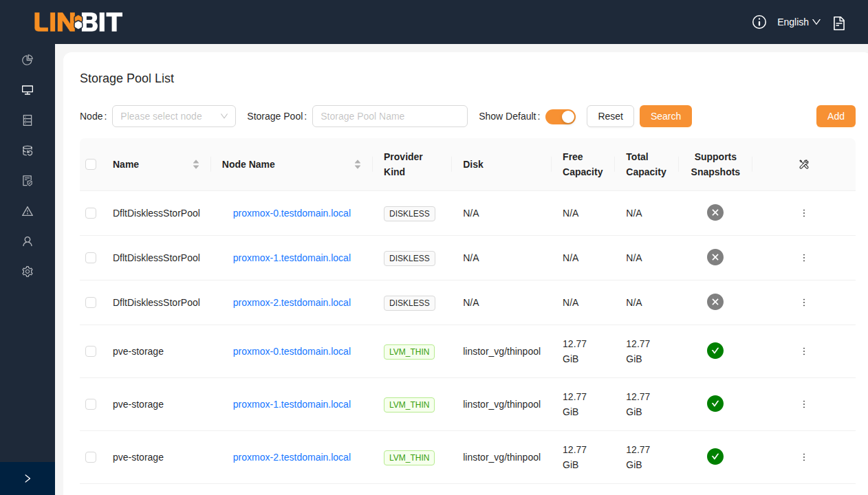Click snapshot supported checkmark for pve-storage proxmox-2
Screen dimensions: 868x495
(715, 456)
